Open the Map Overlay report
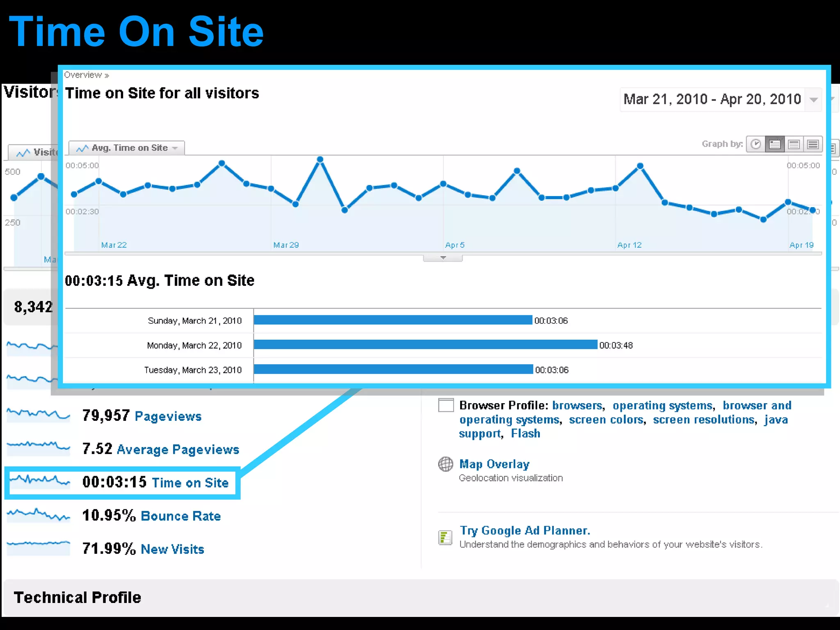The height and width of the screenshot is (630, 840). [x=494, y=464]
